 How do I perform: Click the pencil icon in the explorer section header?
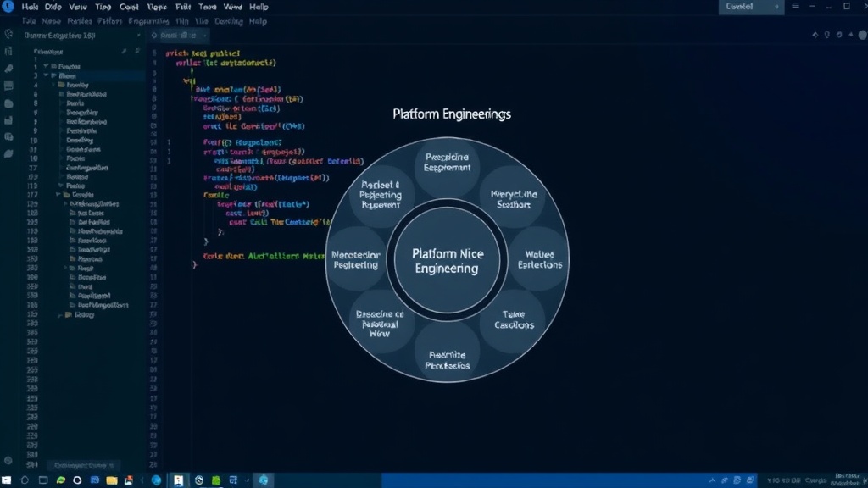coord(124,52)
